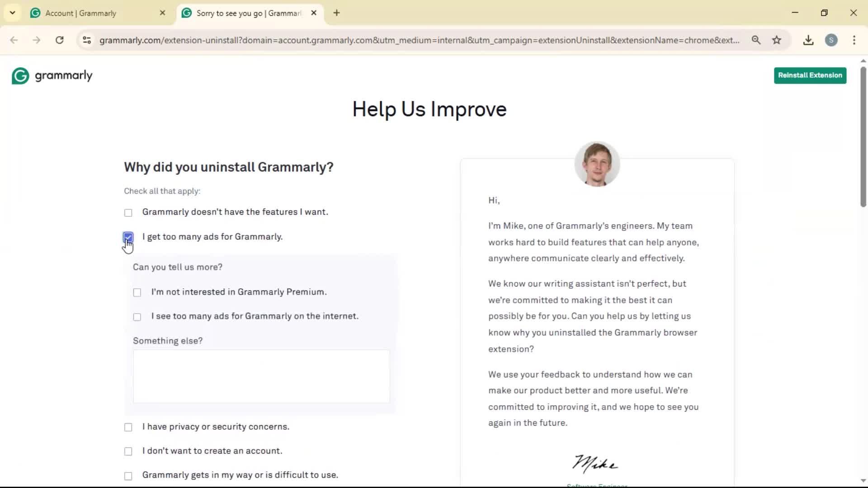Open the profile avatar icon
868x488 pixels.
pyautogui.click(x=831, y=40)
